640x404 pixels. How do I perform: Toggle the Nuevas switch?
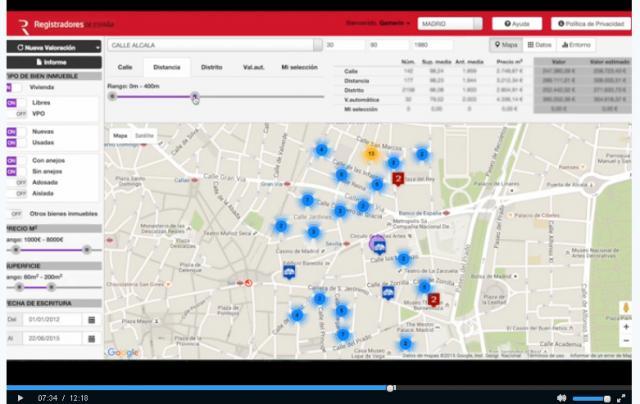coord(16,132)
